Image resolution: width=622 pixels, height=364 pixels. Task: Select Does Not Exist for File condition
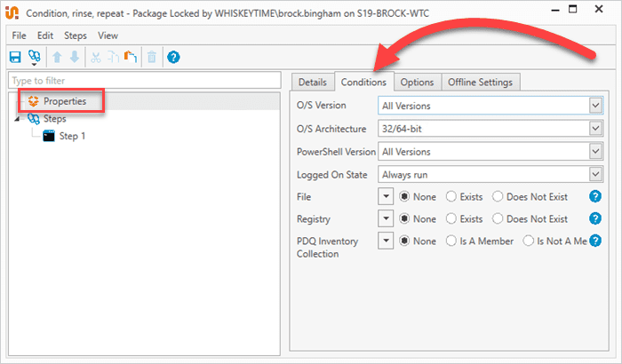click(x=498, y=197)
